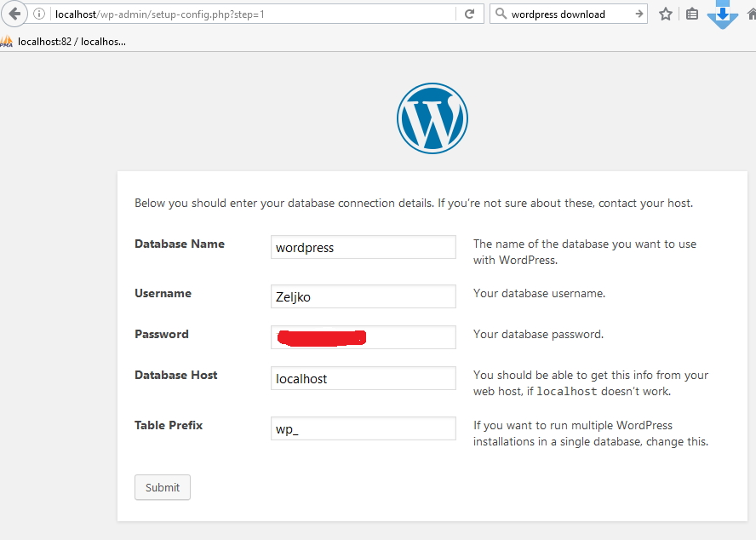Image resolution: width=756 pixels, height=540 pixels.
Task: Click the hint about multiple WordPress installations
Action: click(591, 434)
